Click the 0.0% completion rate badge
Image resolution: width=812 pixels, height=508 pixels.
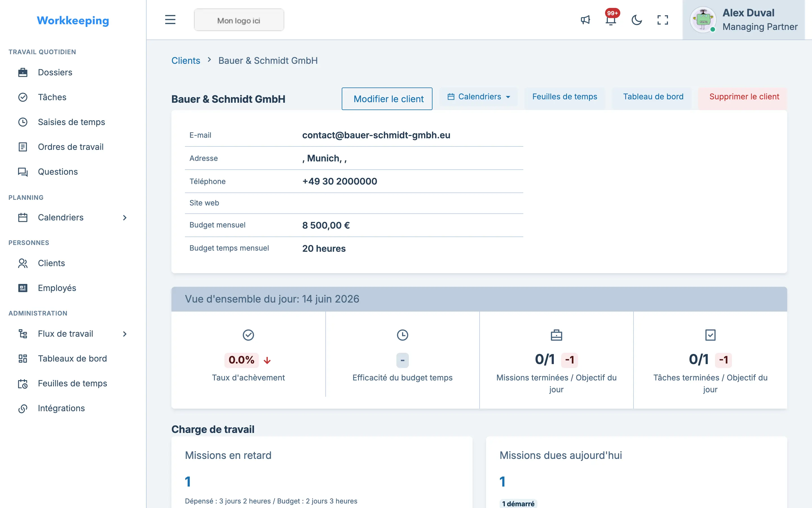coord(241,360)
